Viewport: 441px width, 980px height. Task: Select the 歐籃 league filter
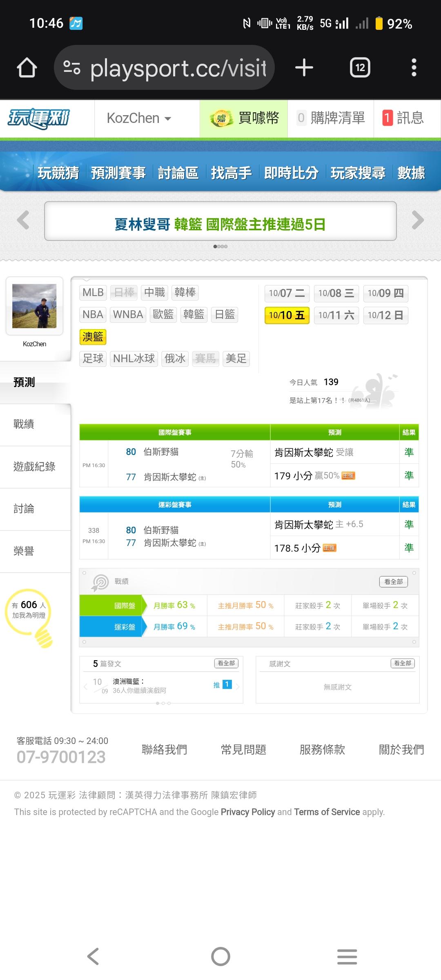pos(163,314)
